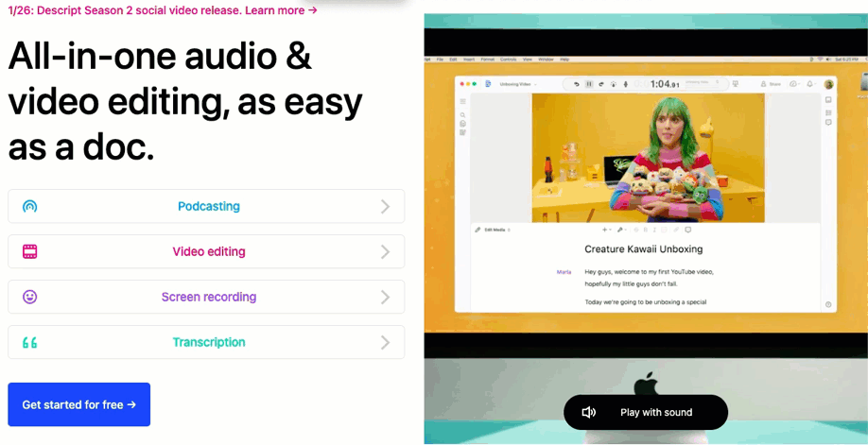Open the View menu in demo app
868x445 pixels.
tap(528, 60)
